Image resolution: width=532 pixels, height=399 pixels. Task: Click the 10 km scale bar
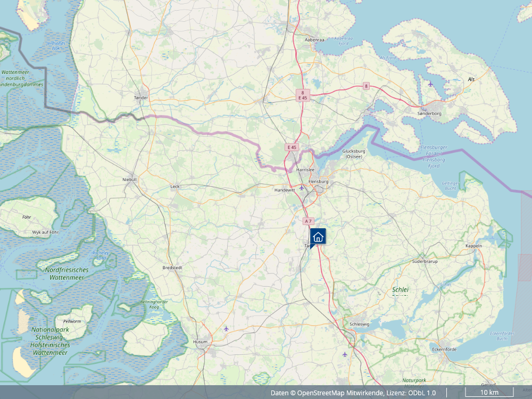coord(489,392)
